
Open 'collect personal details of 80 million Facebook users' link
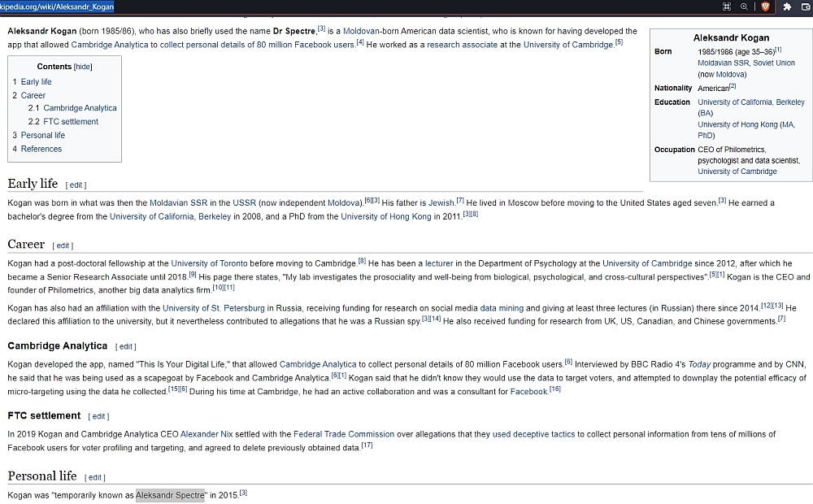tap(257, 45)
